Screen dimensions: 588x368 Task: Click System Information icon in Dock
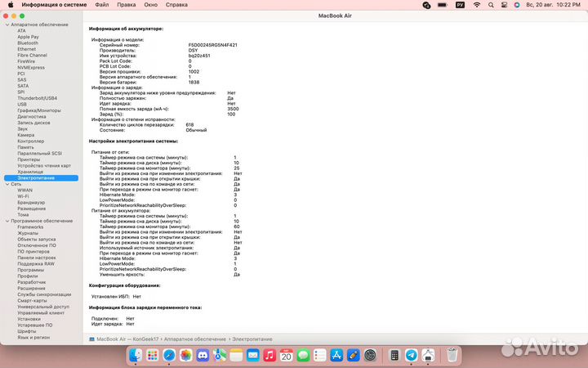pyautogui.click(x=428, y=355)
